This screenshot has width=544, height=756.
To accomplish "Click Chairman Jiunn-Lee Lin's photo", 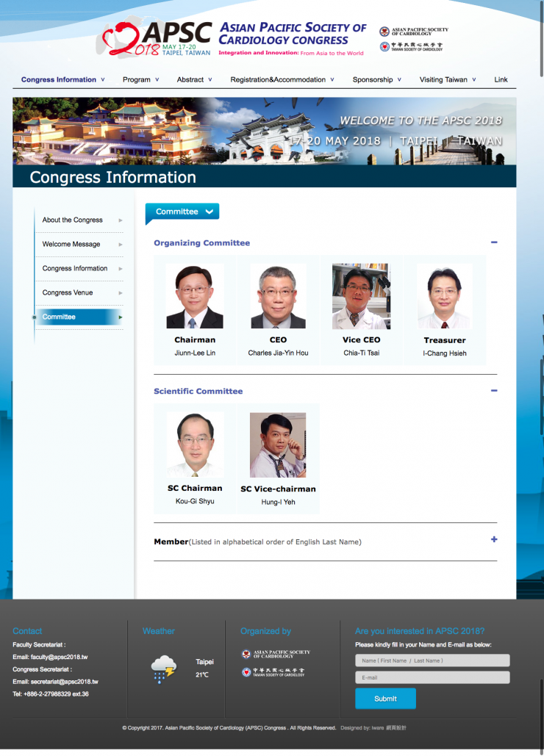I will point(195,296).
